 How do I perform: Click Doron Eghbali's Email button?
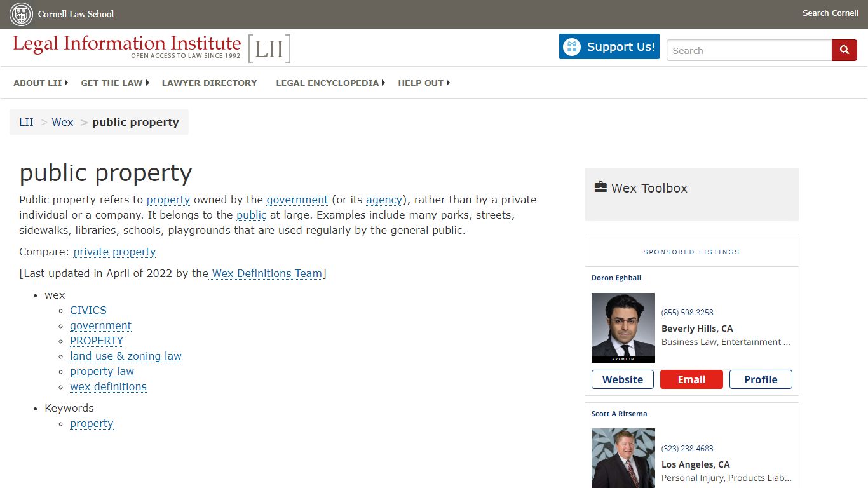[691, 379]
